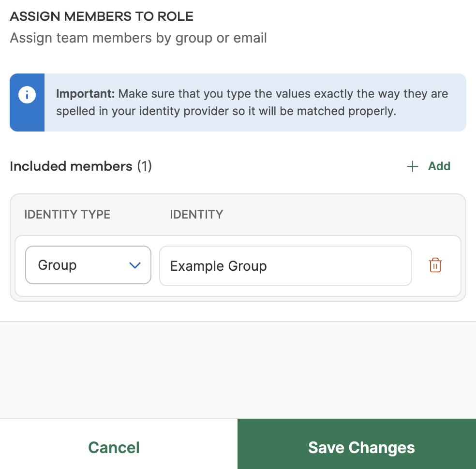The height and width of the screenshot is (469, 476).
Task: Select the green plus sign near Included members
Action: pyautogui.click(x=412, y=166)
